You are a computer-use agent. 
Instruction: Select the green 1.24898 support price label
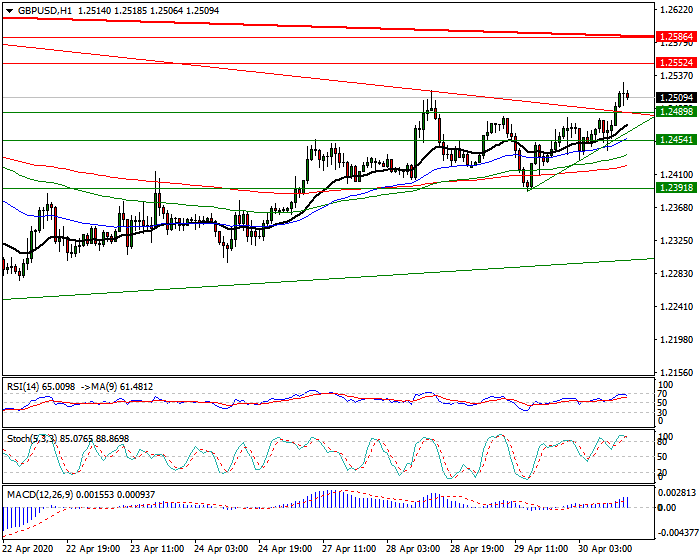677,112
